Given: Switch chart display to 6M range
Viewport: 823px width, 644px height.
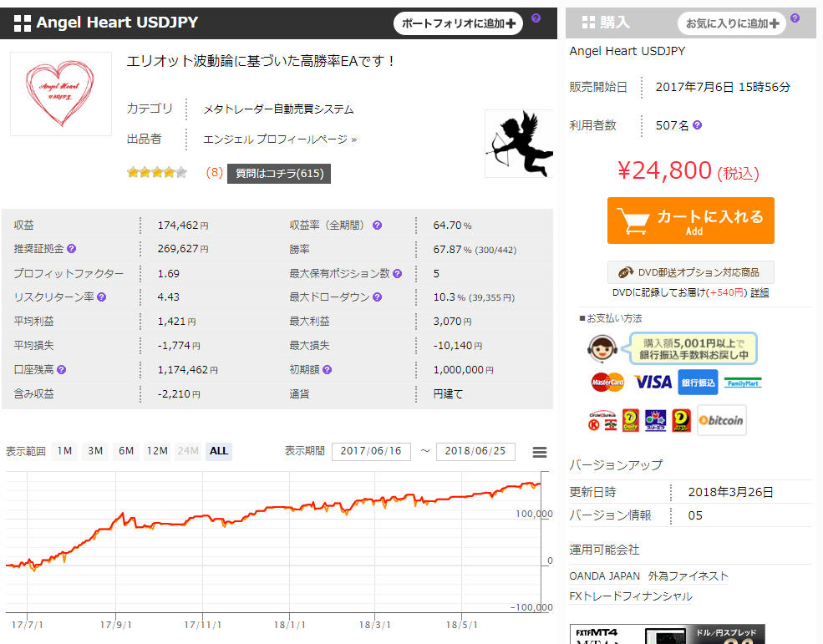Looking at the screenshot, I should (125, 451).
